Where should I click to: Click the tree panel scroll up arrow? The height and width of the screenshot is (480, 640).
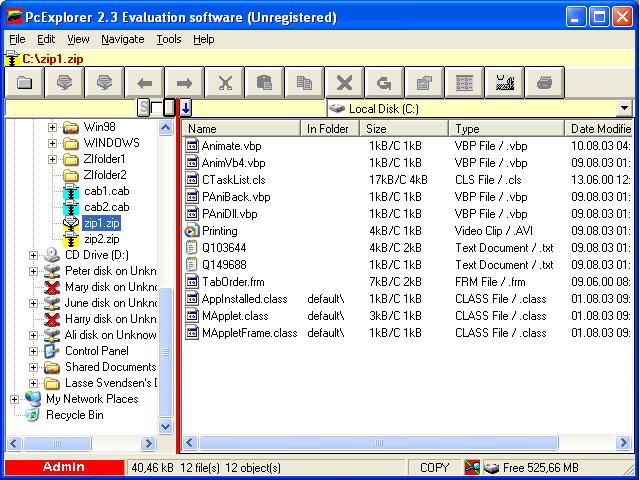(x=165, y=128)
